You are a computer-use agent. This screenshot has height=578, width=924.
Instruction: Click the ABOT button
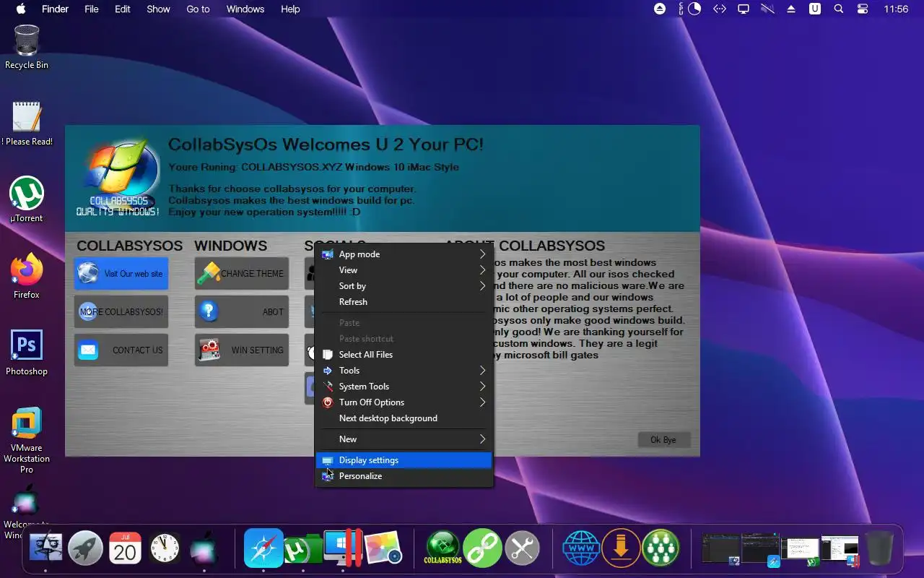pos(241,312)
